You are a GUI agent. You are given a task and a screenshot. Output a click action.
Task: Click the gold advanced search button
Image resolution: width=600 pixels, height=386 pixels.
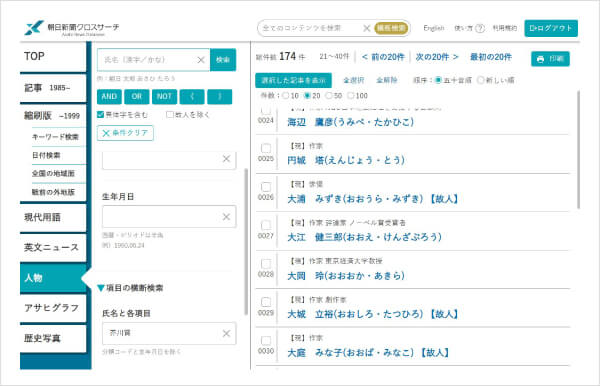click(x=391, y=28)
